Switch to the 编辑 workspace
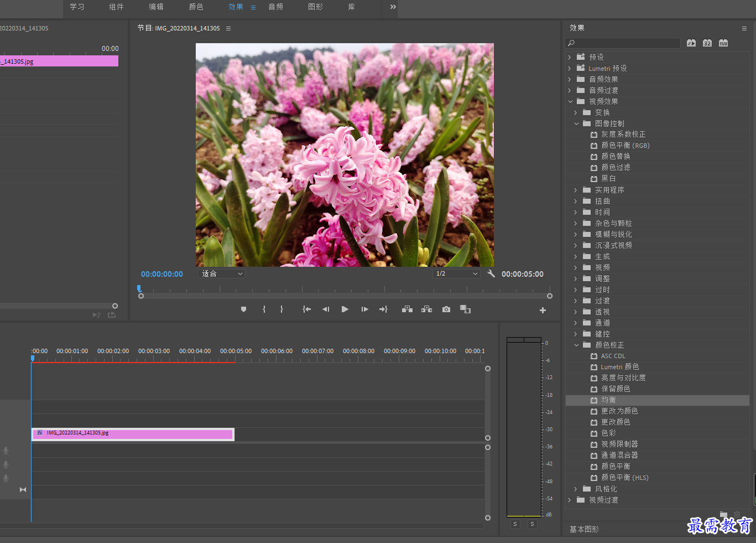This screenshot has height=543, width=756. click(156, 7)
